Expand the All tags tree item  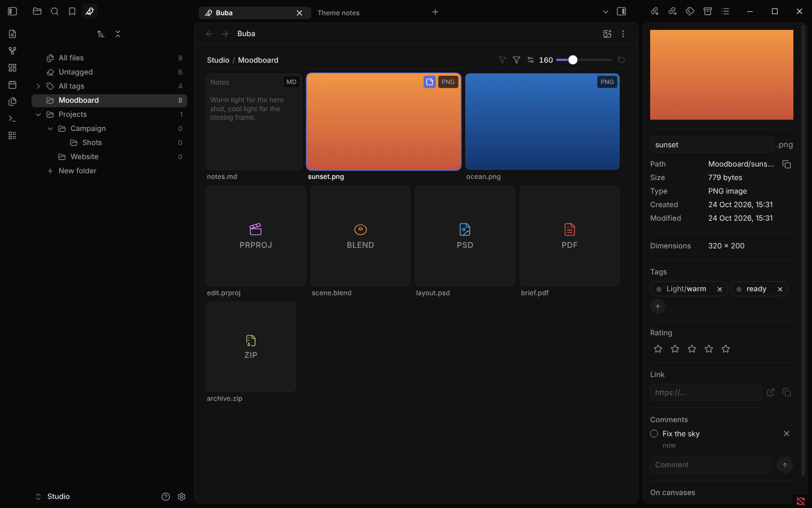[38, 86]
